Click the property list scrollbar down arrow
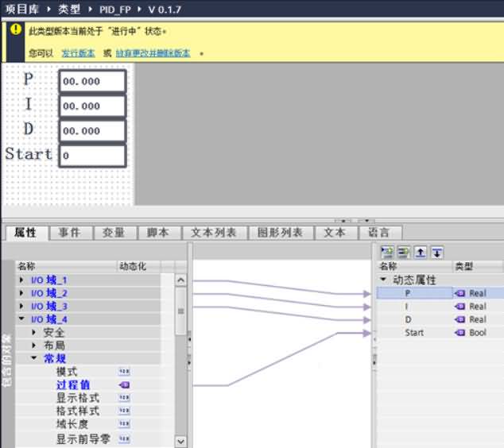This screenshot has height=448, width=504. point(180,442)
